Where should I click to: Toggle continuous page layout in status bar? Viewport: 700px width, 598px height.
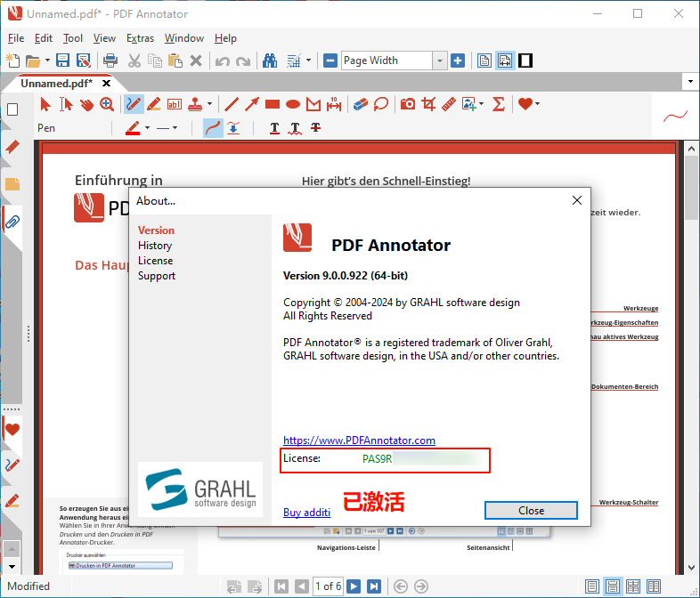click(x=613, y=586)
